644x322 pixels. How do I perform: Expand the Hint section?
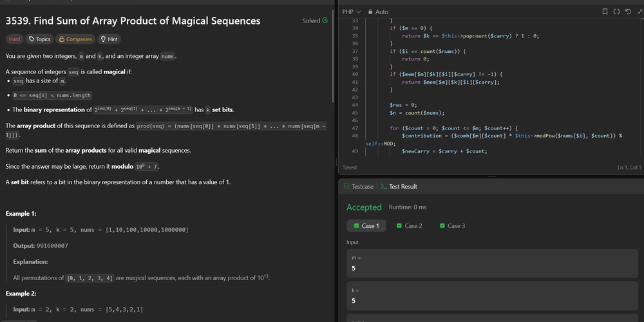coord(108,39)
